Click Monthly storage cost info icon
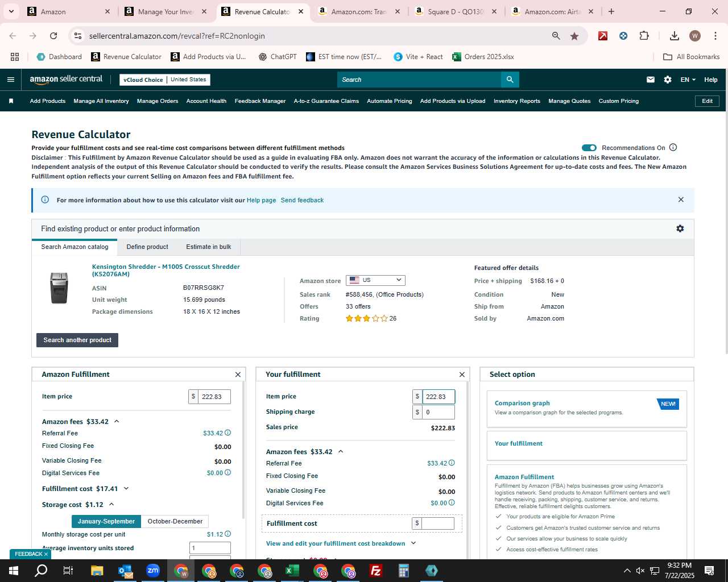Image resolution: width=728 pixels, height=582 pixels. click(228, 534)
